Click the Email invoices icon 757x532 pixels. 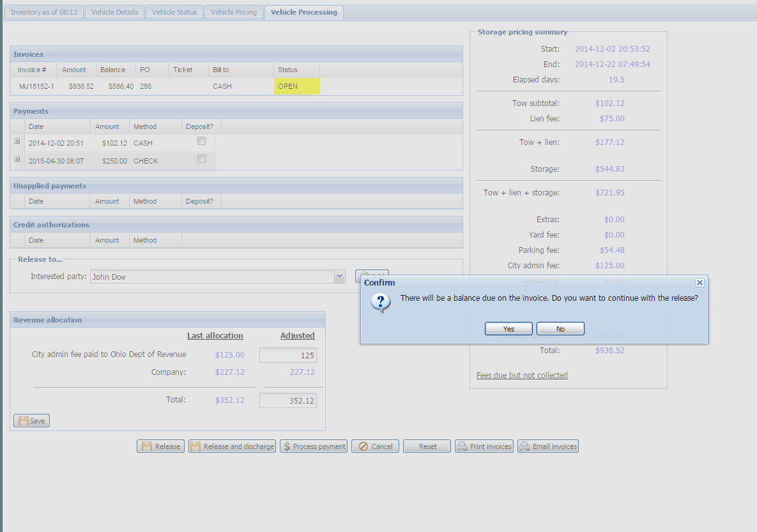pyautogui.click(x=524, y=446)
